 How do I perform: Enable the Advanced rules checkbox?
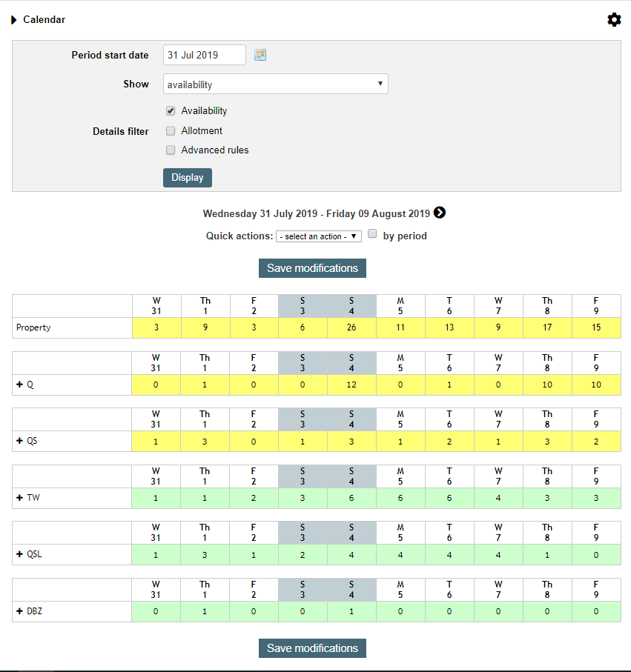coord(171,150)
